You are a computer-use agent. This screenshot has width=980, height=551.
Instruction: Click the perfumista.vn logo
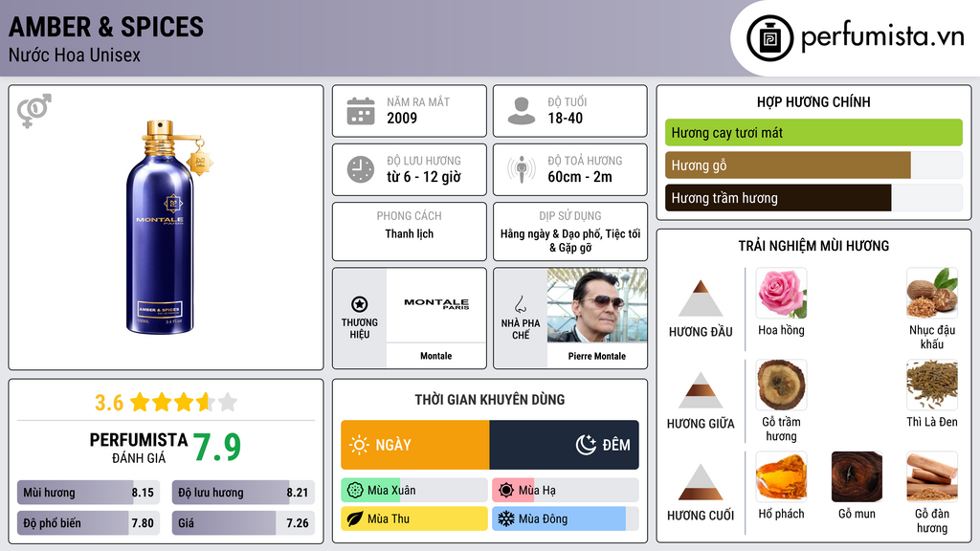click(x=856, y=38)
